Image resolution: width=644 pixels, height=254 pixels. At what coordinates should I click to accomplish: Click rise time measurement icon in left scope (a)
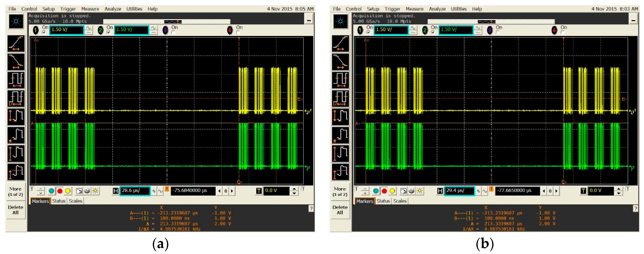pyautogui.click(x=16, y=43)
